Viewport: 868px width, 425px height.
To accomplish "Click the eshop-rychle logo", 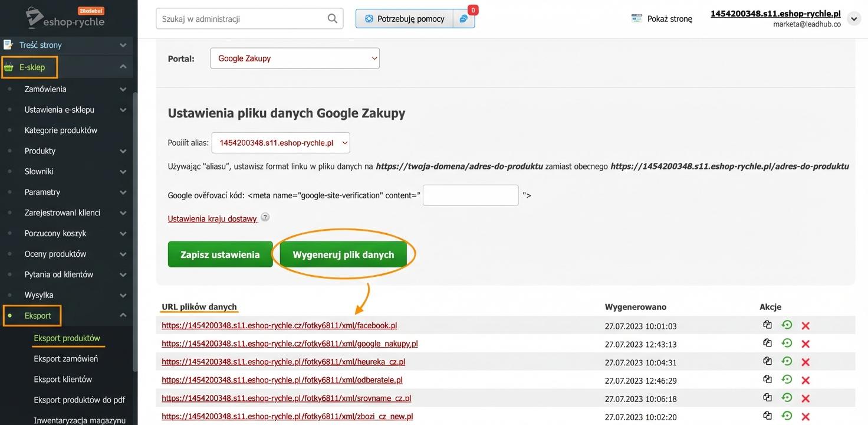I will coord(65,17).
